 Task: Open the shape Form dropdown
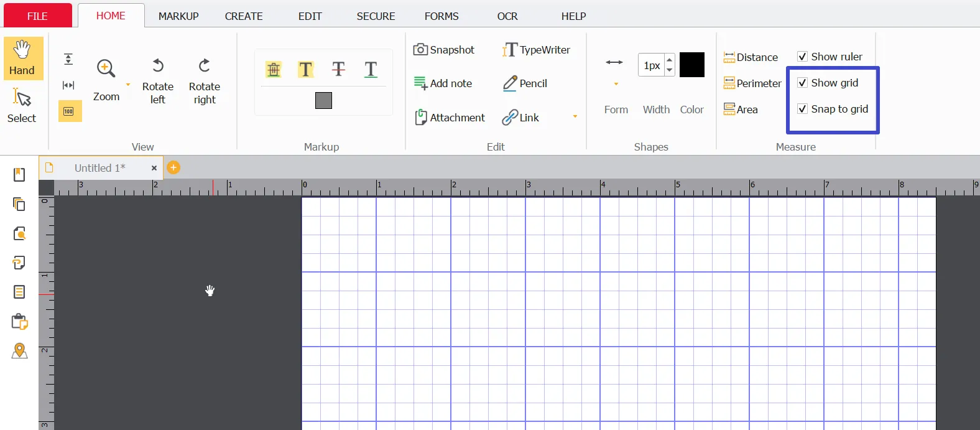pos(616,84)
